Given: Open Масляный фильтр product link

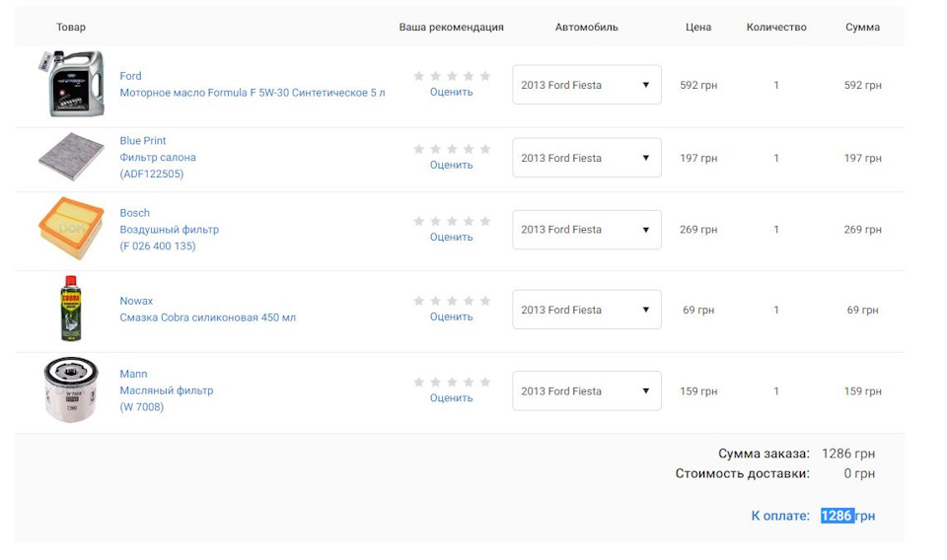Looking at the screenshot, I should [166, 390].
